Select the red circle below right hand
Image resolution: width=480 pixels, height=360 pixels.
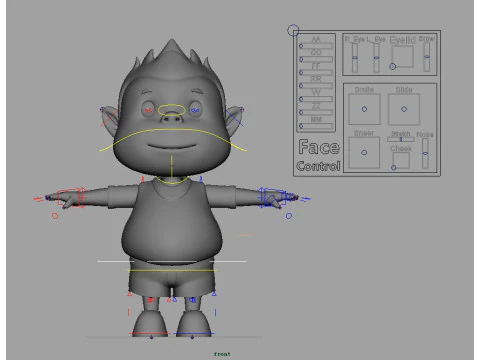click(x=55, y=216)
